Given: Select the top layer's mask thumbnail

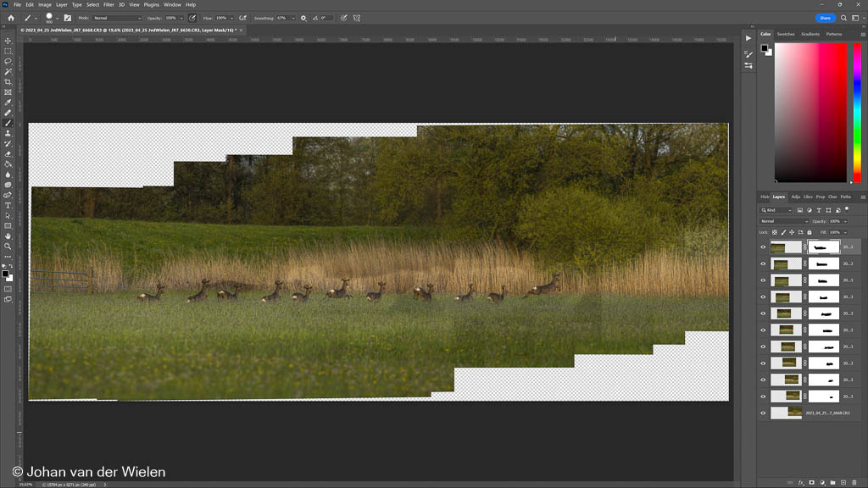Looking at the screenshot, I should [823, 247].
